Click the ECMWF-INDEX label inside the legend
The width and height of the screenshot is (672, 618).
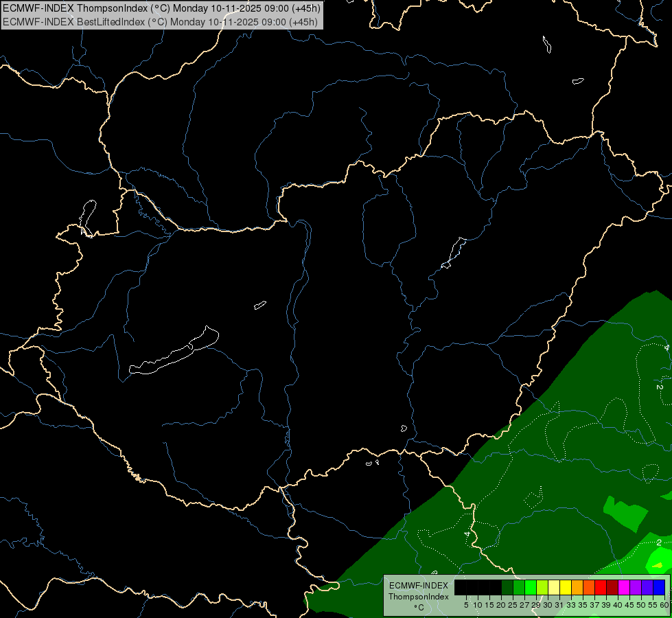coord(419,586)
